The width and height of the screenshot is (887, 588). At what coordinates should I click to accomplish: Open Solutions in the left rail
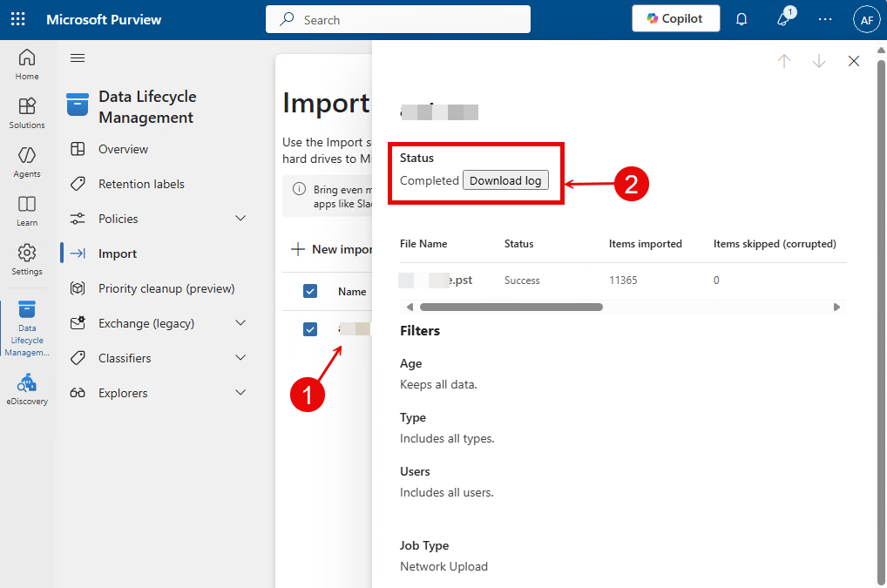pyautogui.click(x=27, y=112)
